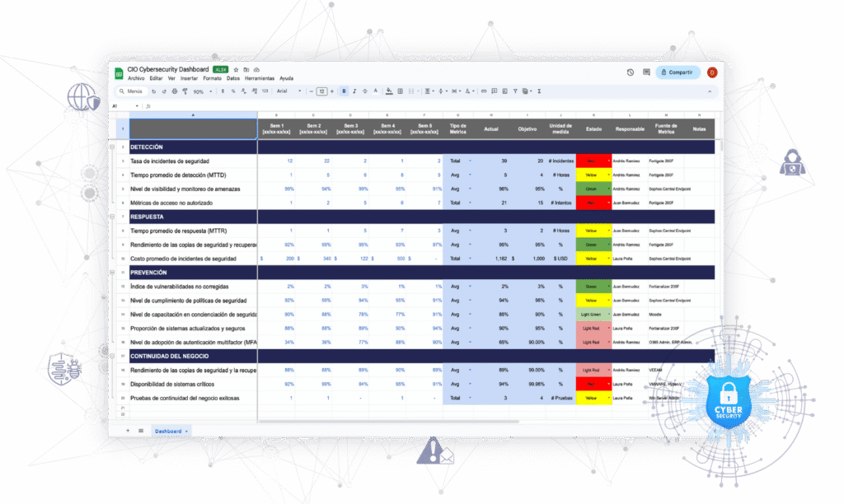Click the insert link icon
The width and height of the screenshot is (844, 504).
[485, 91]
